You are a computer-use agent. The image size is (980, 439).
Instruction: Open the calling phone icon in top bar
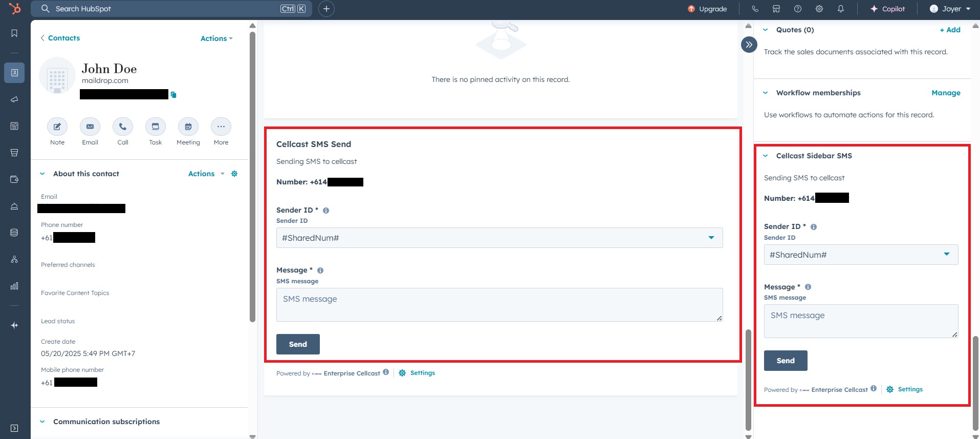(x=755, y=9)
